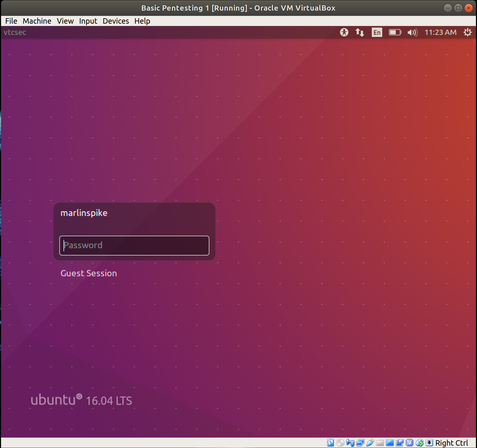The height and width of the screenshot is (448, 477).
Task: Click the optical disc status icon
Action: [340, 443]
